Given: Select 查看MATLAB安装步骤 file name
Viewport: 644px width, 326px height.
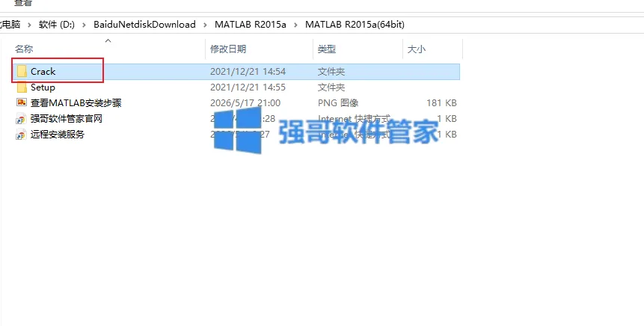Looking at the screenshot, I should coord(76,103).
